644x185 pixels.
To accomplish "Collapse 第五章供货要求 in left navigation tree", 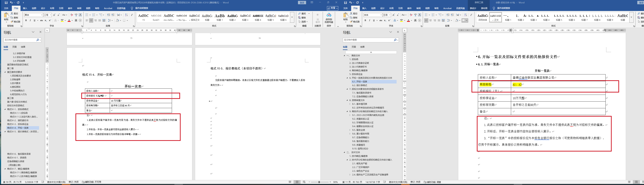I will pos(5,72).
